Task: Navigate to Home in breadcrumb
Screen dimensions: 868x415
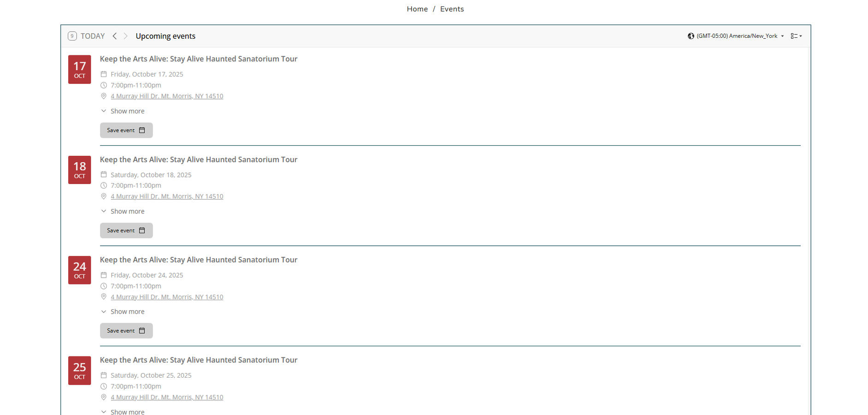Action: tap(417, 9)
